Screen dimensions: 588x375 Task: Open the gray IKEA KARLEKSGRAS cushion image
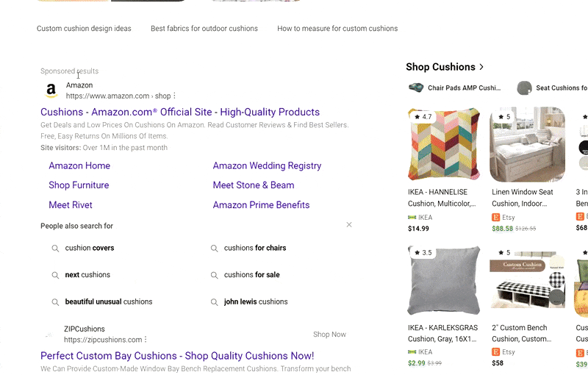point(444,282)
